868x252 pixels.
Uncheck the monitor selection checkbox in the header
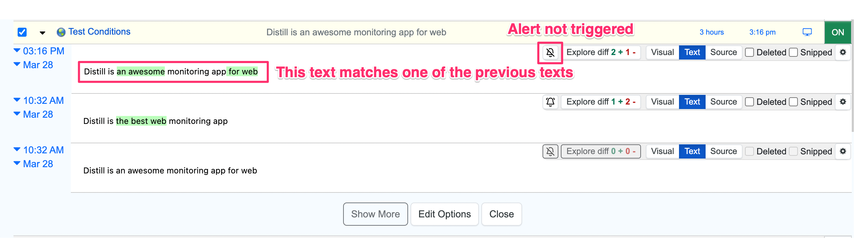pos(21,32)
